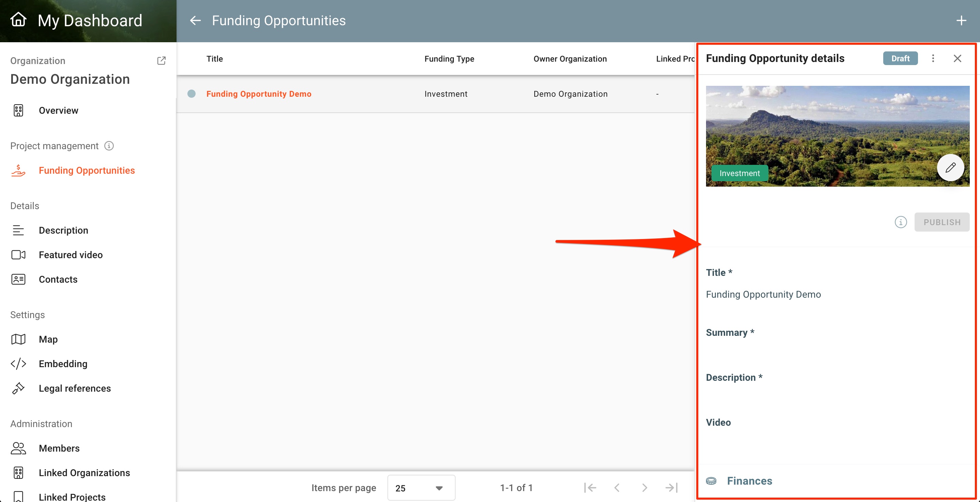Viewport: 980px width, 502px height.
Task: Click the Draft status badge
Action: [900, 59]
